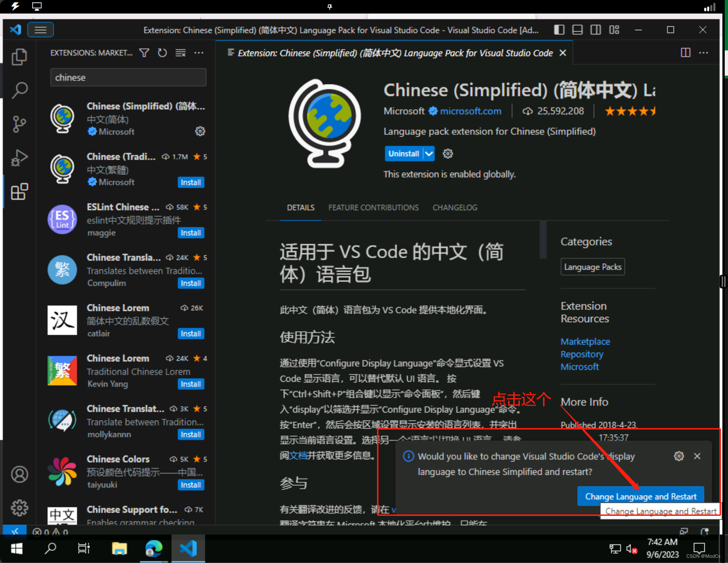Open the Marketplace resource link

pyautogui.click(x=585, y=342)
